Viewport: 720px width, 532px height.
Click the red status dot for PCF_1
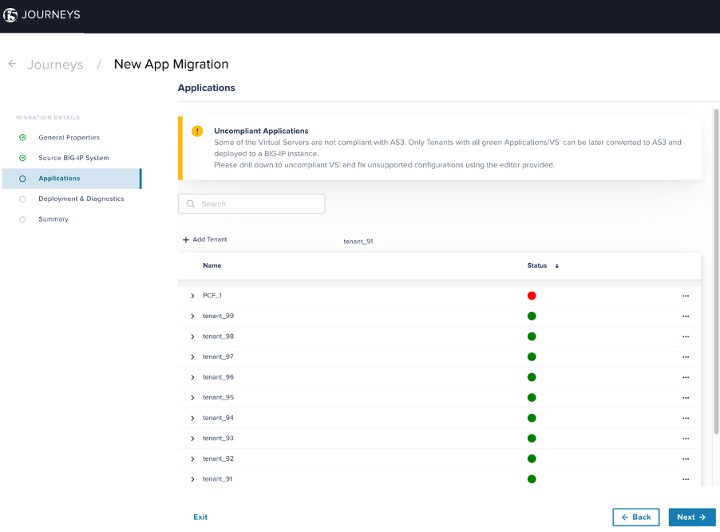click(532, 296)
